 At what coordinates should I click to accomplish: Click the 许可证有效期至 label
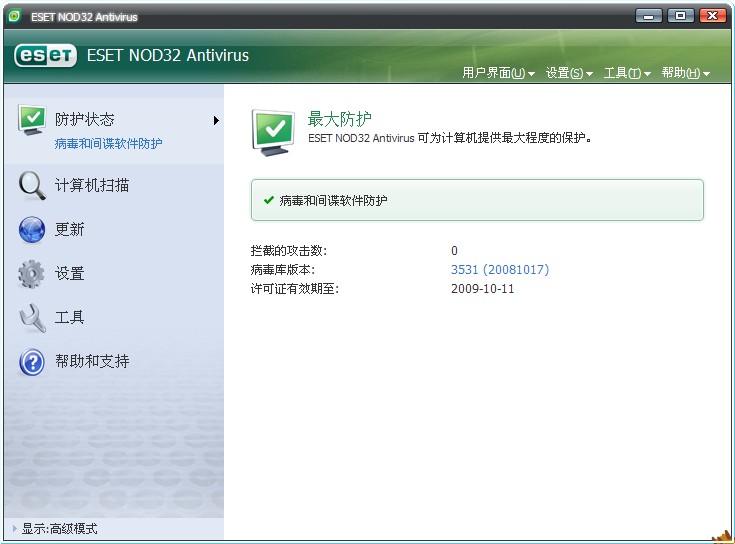tap(295, 289)
